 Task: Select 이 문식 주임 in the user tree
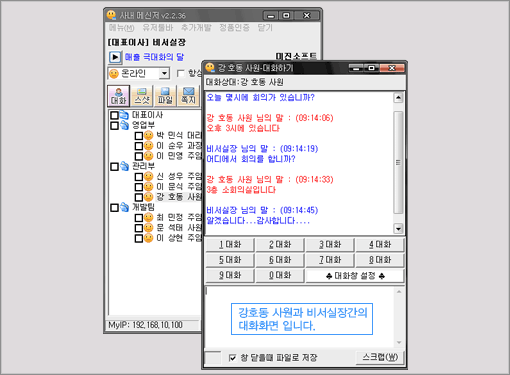click(179, 187)
